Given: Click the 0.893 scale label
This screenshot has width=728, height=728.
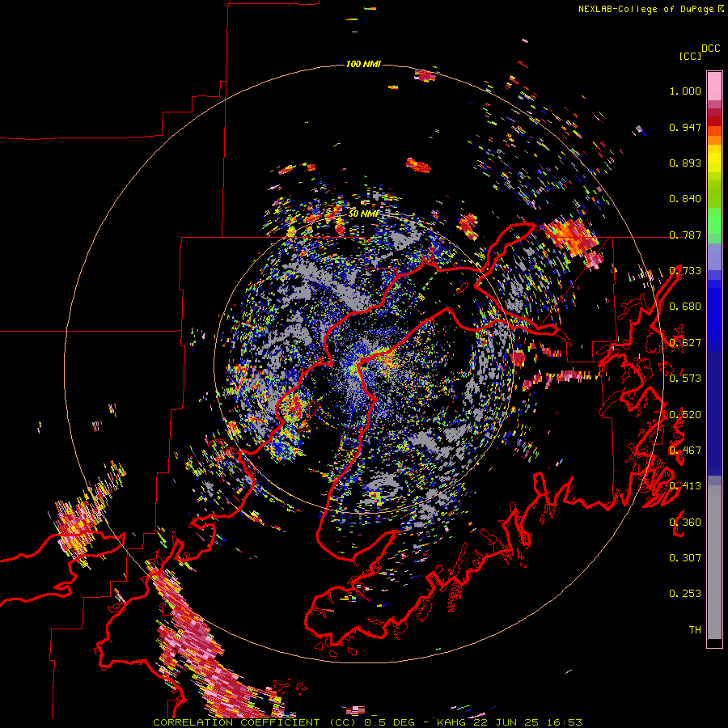Looking at the screenshot, I should (x=685, y=163).
